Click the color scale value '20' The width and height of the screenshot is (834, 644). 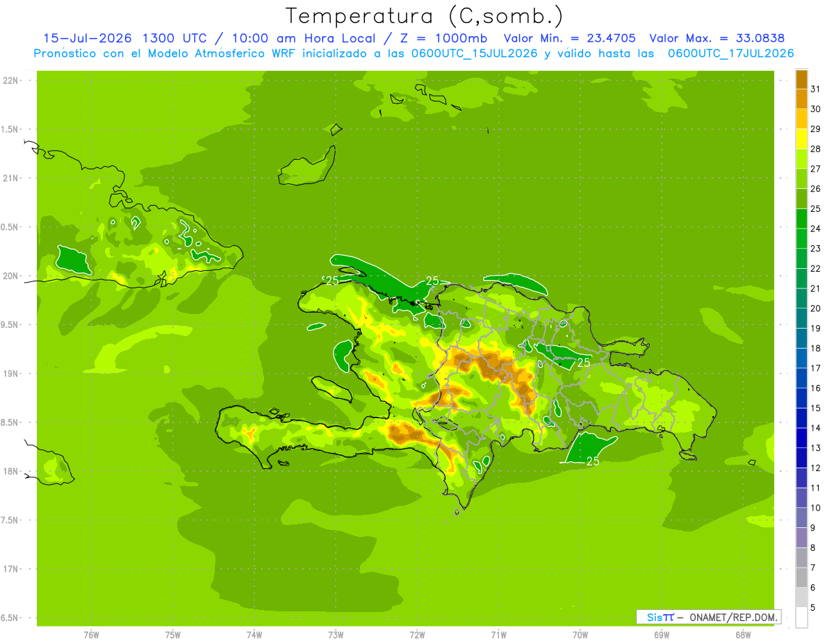click(817, 308)
